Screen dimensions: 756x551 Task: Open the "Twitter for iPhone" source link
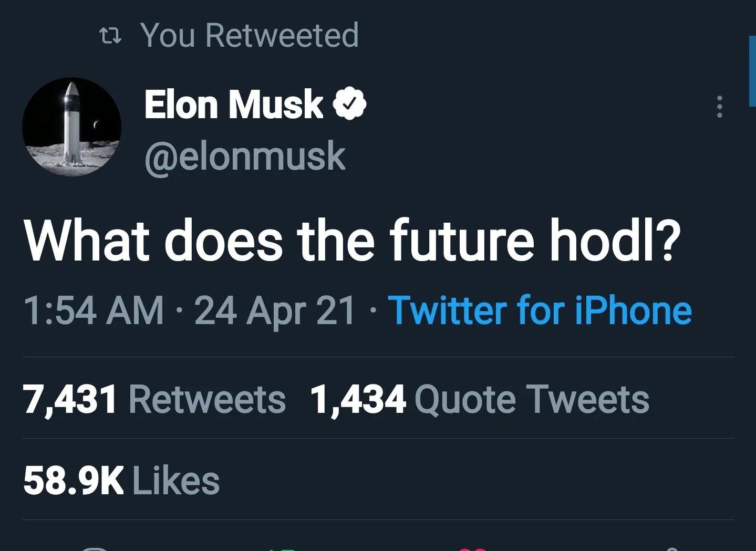click(540, 310)
